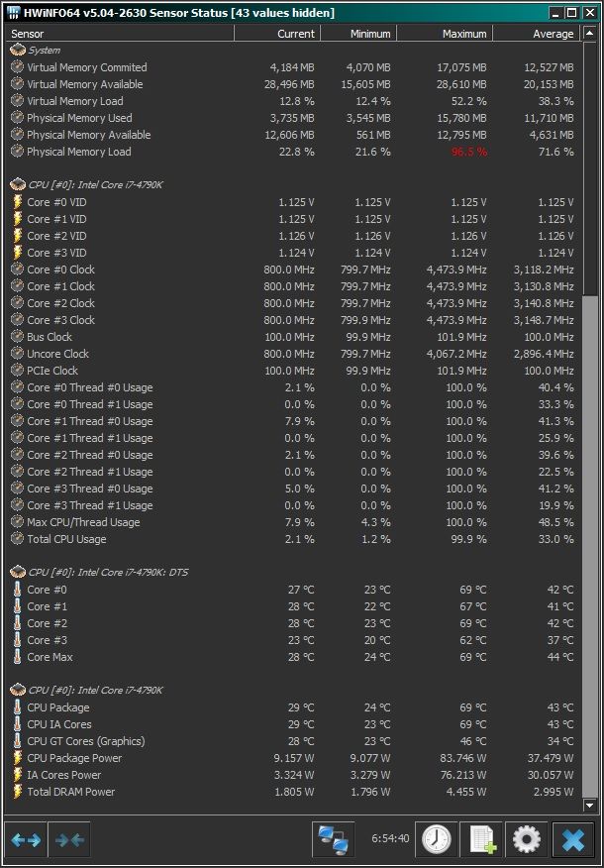The width and height of the screenshot is (604, 868).
Task: Click the icon beside Total CPU Usage
Action: click(18, 539)
